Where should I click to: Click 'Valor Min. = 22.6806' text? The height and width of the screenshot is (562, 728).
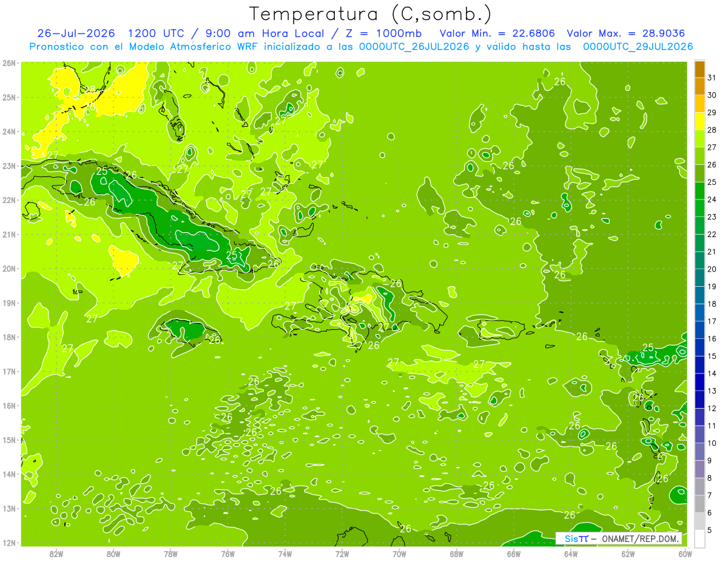[497, 33]
